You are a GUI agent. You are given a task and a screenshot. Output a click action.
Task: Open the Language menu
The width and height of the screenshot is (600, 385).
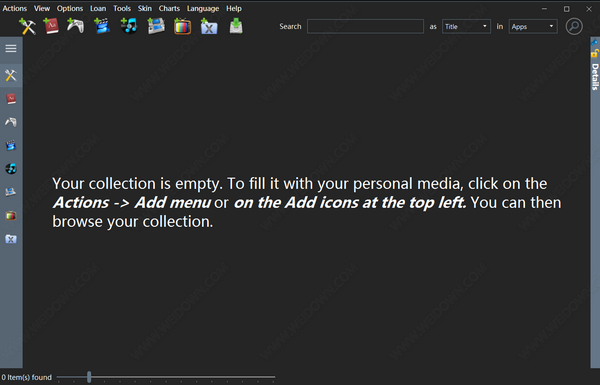click(203, 8)
